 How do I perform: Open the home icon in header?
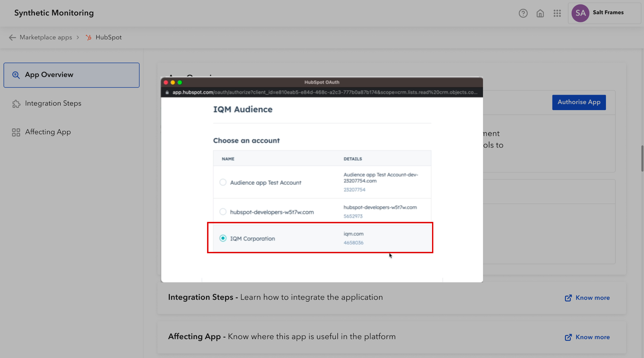coord(540,13)
